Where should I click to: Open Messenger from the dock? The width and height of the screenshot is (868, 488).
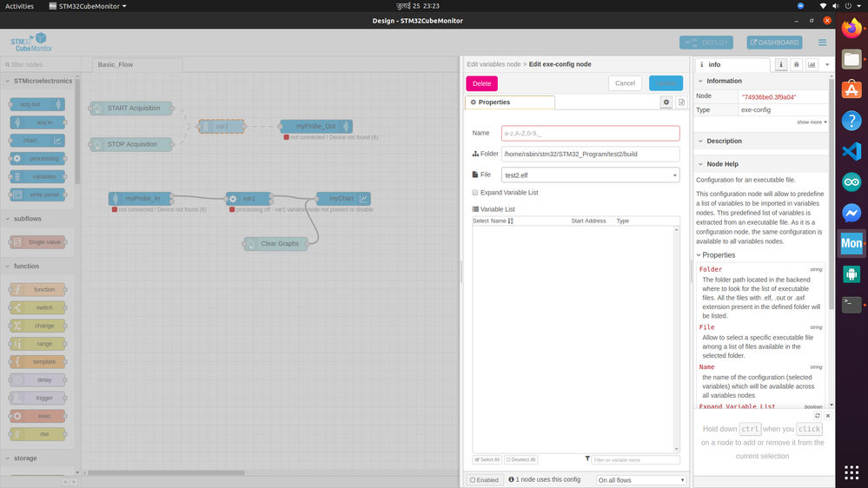pos(851,213)
